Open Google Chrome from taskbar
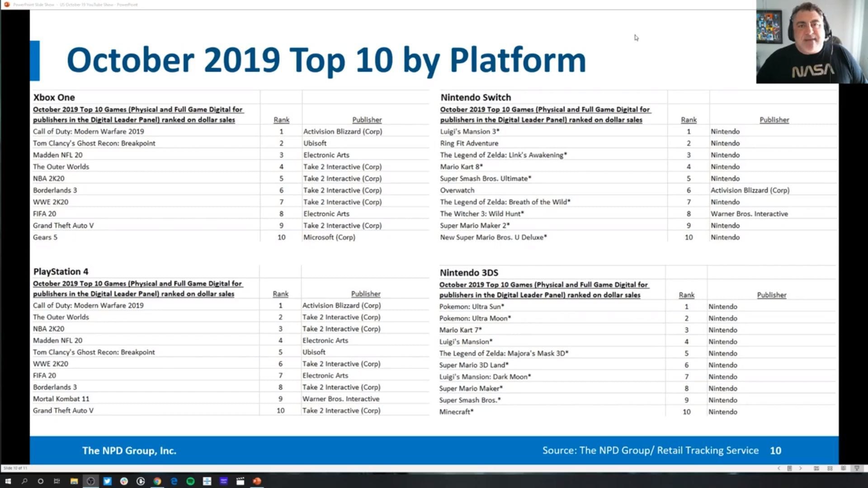The height and width of the screenshot is (488, 868). (157, 481)
